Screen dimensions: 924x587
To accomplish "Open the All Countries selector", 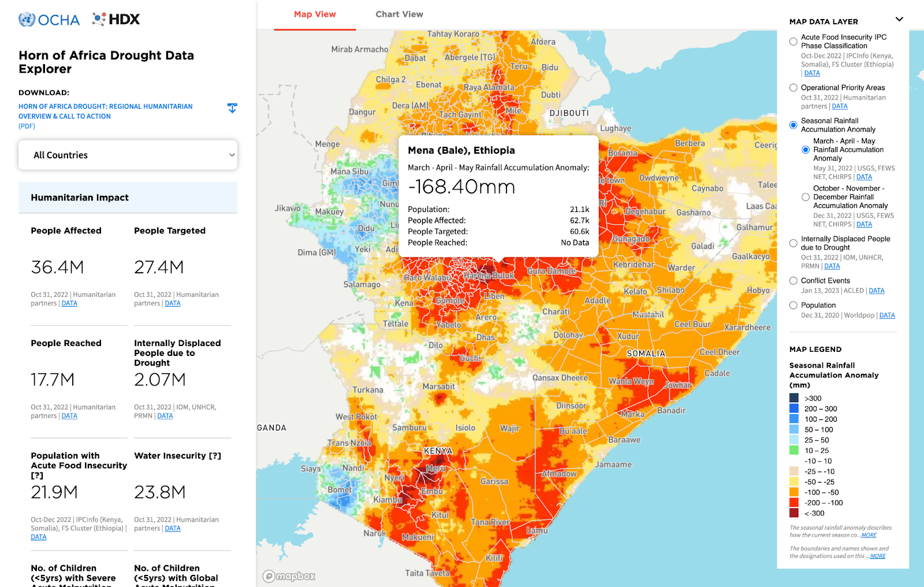I will tap(128, 155).
